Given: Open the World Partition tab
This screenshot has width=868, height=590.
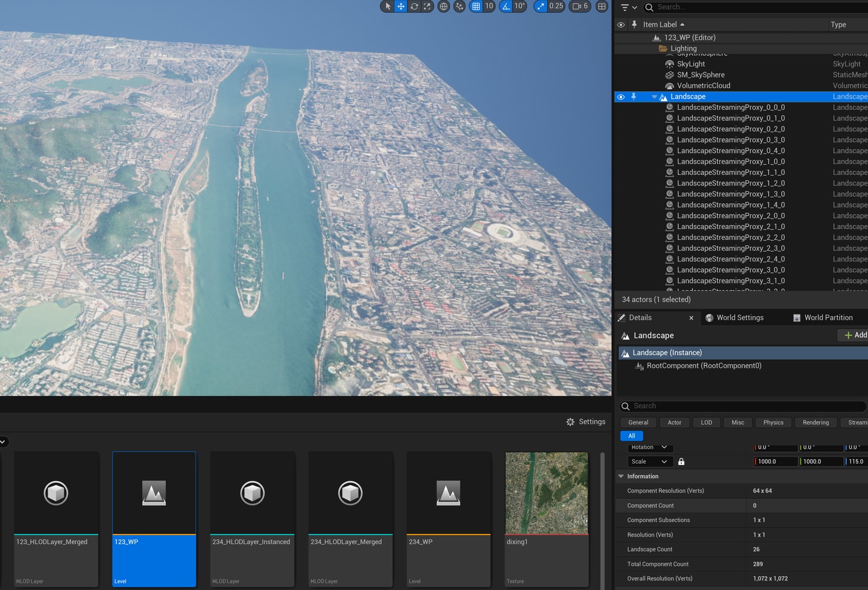Looking at the screenshot, I should point(828,318).
